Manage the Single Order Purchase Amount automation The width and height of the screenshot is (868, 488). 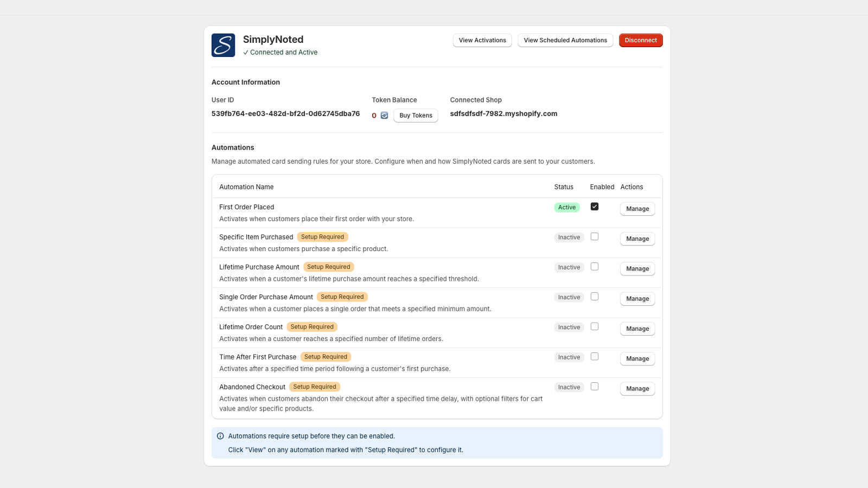637,299
